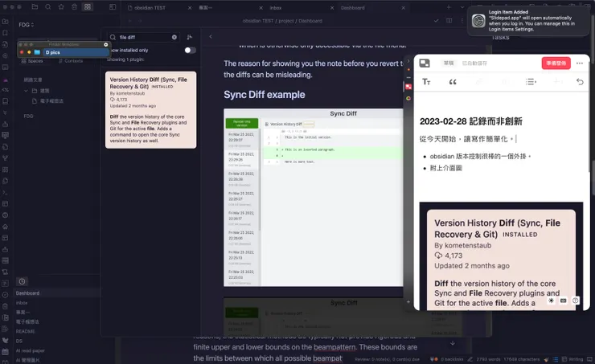Open the three-dots more menu in the floating editor
Screen dimensions: 595x364
coord(580,63)
